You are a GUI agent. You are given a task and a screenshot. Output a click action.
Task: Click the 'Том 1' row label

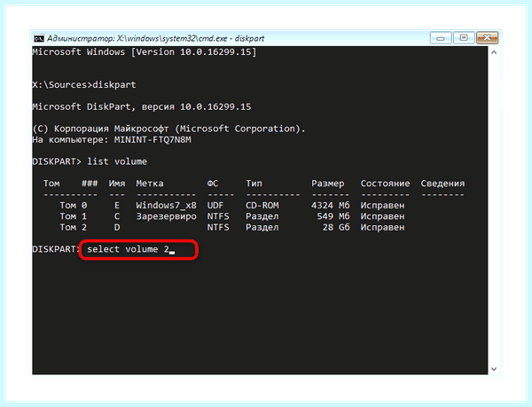pos(74,216)
